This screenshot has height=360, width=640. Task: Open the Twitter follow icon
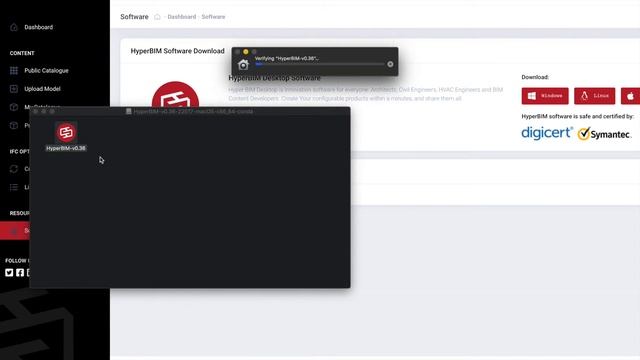pos(9,273)
